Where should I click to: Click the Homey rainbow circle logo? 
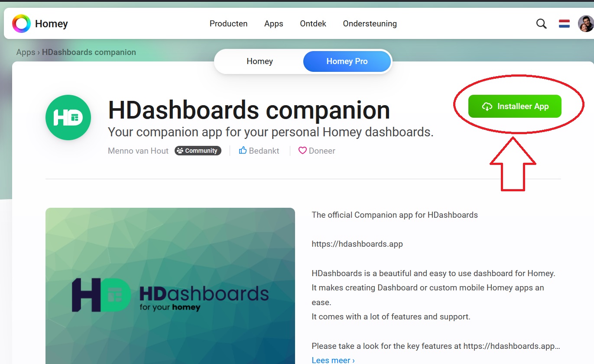point(21,23)
